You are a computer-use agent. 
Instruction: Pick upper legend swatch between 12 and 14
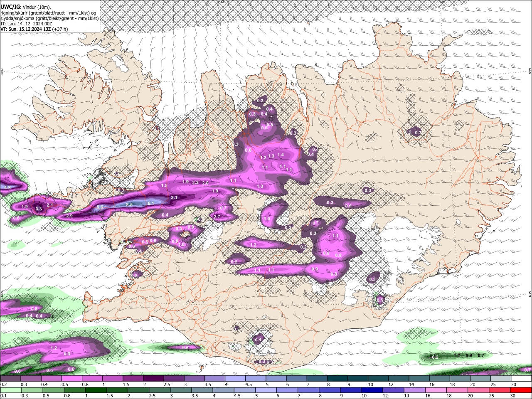[399, 379]
